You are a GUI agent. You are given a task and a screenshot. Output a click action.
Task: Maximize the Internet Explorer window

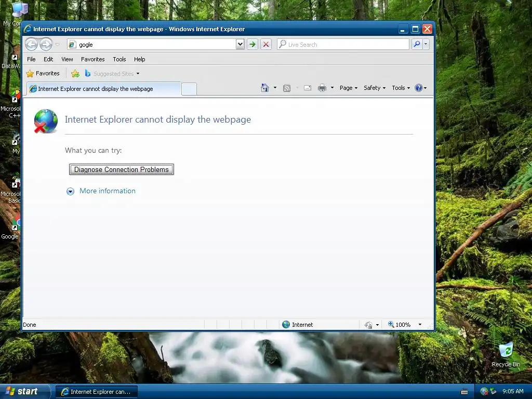point(415,29)
